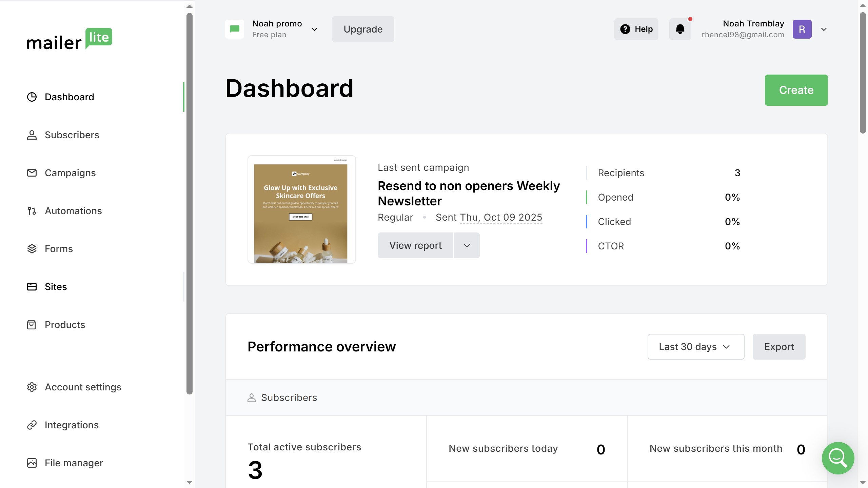Select the Products bag icon
Viewport: 868px width, 488px height.
tap(32, 325)
